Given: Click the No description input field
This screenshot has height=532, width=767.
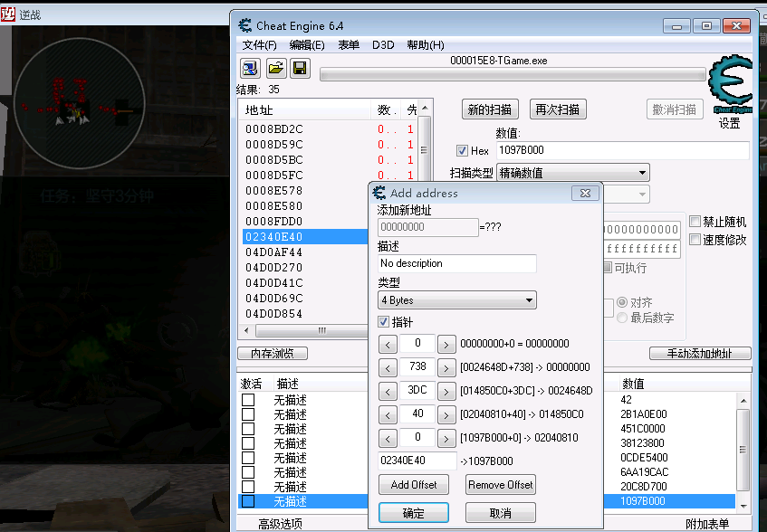Looking at the screenshot, I should point(457,263).
